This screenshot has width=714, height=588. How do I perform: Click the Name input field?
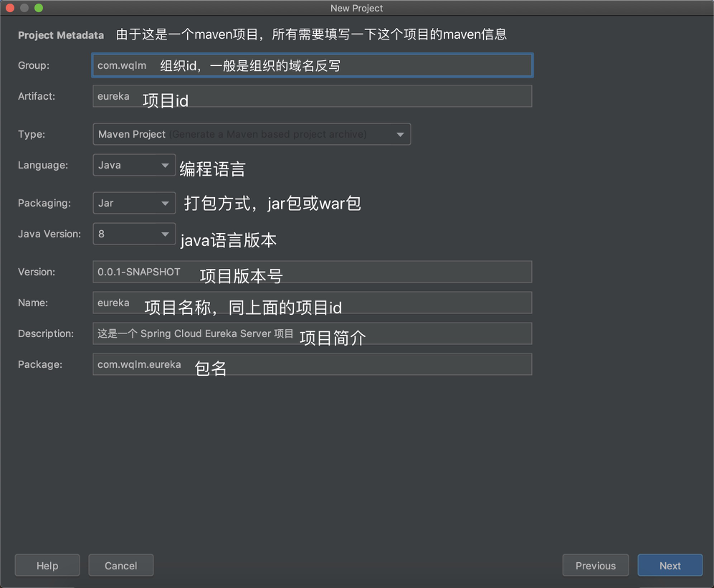coord(313,303)
